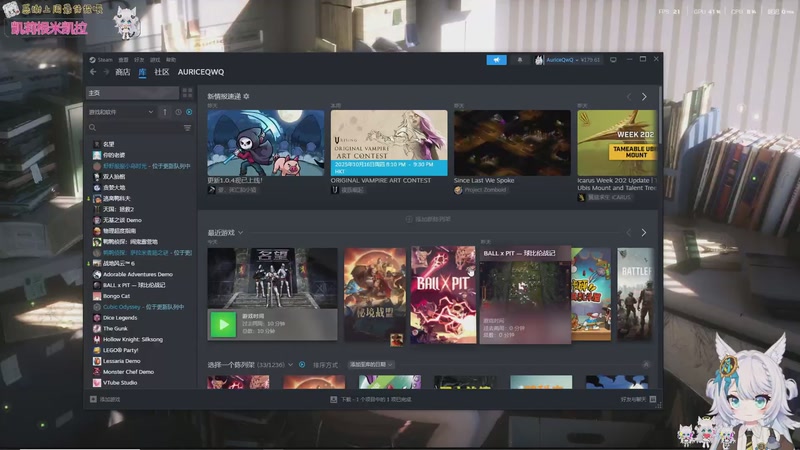The image size is (800, 450).
Task: Open the AuriceQwQ account dropdown
Action: pos(573,60)
